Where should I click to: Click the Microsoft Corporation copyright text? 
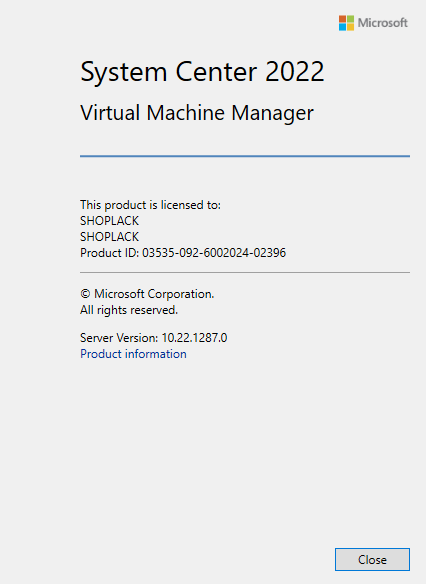[154, 294]
